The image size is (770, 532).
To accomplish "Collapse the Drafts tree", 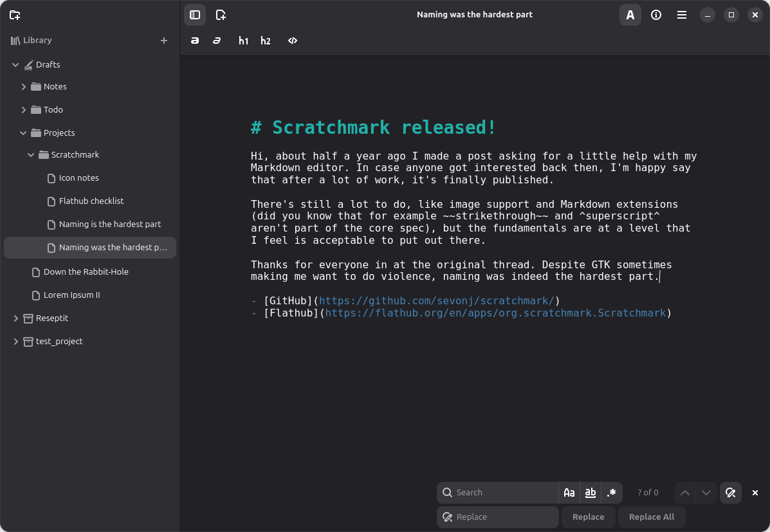I will coord(15,65).
